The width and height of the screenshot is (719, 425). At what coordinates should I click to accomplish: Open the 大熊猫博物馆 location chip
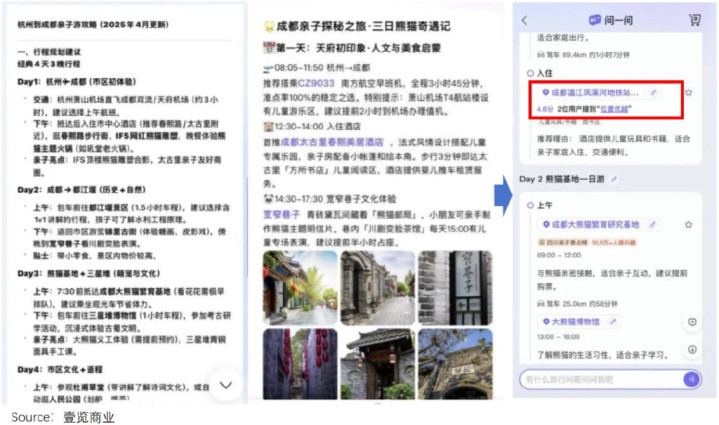(579, 321)
